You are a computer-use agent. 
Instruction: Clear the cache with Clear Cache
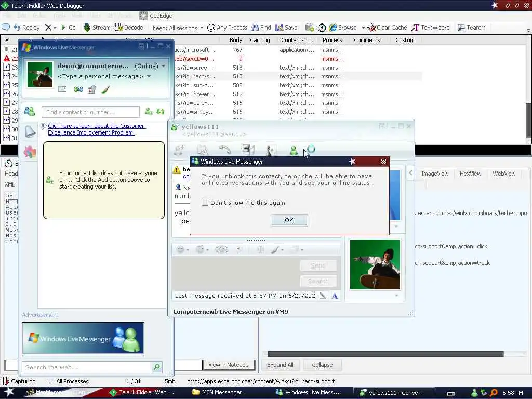click(x=387, y=28)
